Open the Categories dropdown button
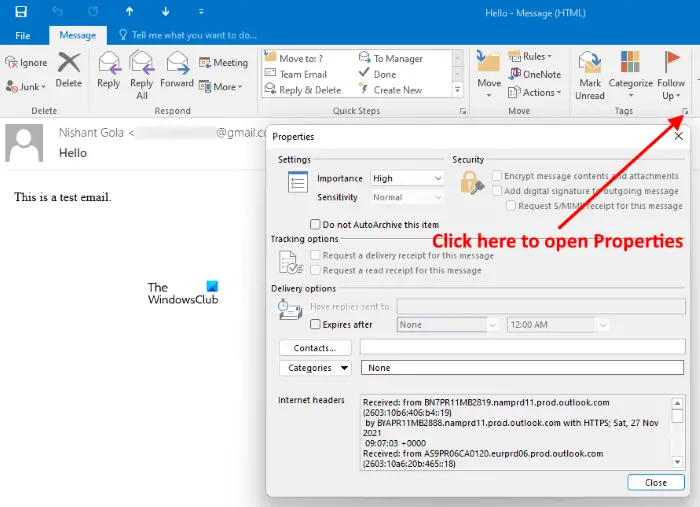Screen dimensions: 700x507 (x=315, y=368)
